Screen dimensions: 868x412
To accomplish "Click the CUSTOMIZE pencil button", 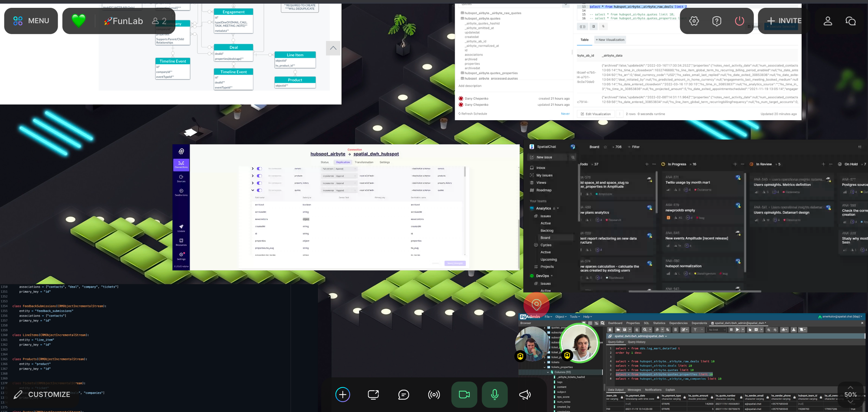I will pyautogui.click(x=42, y=394).
